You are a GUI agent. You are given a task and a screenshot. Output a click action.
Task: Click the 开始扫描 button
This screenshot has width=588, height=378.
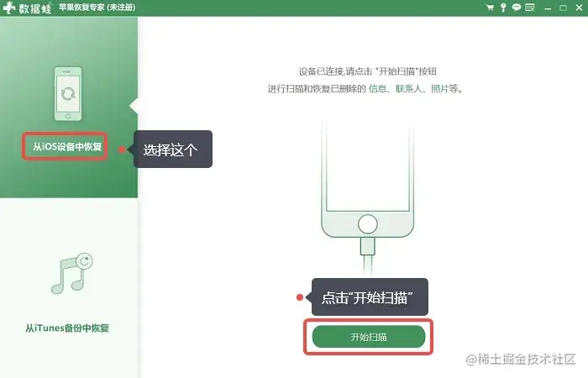point(369,337)
